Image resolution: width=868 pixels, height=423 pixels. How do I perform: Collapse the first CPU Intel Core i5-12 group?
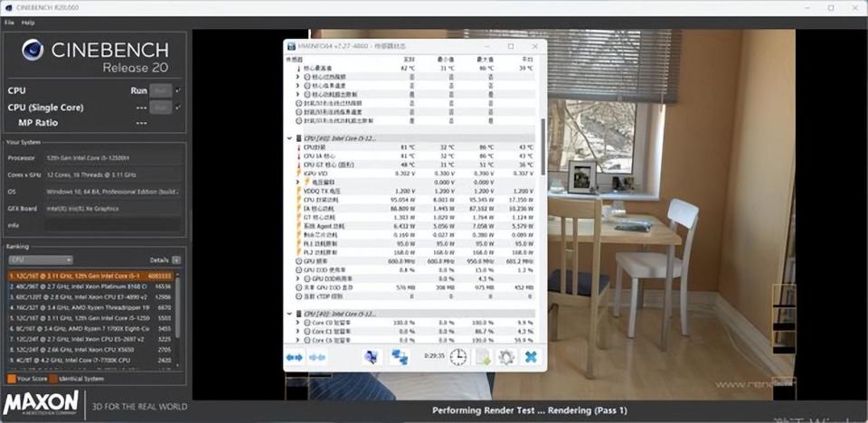click(289, 138)
